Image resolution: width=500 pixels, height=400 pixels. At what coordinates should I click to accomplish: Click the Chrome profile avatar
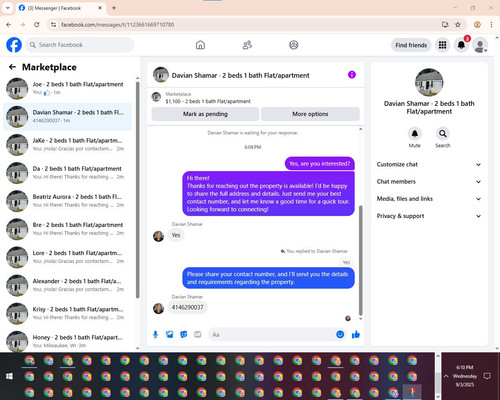click(477, 25)
